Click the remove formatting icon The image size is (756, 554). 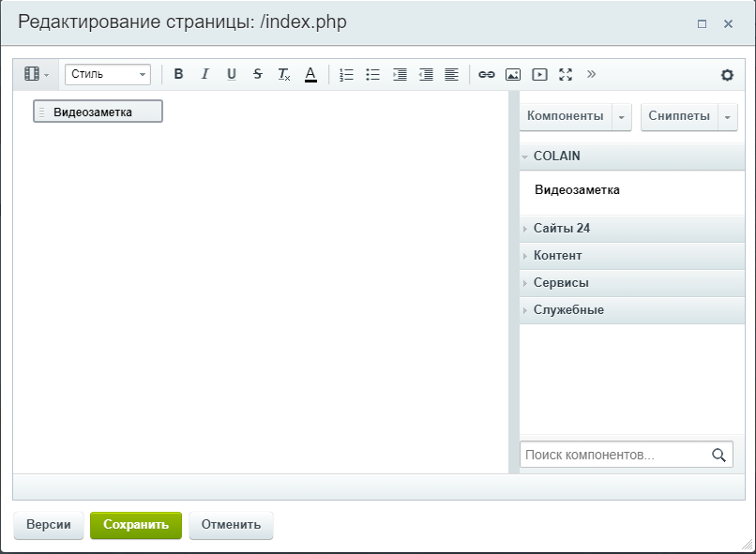tap(284, 75)
